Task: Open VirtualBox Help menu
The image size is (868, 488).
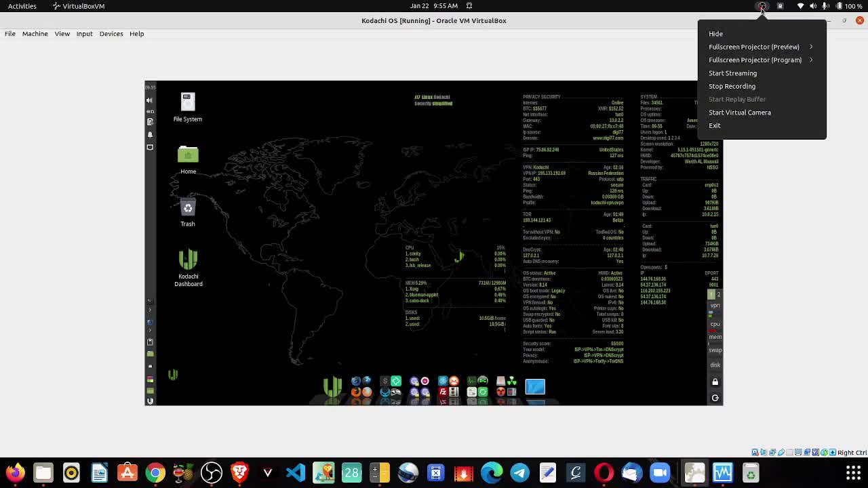Action: (136, 33)
